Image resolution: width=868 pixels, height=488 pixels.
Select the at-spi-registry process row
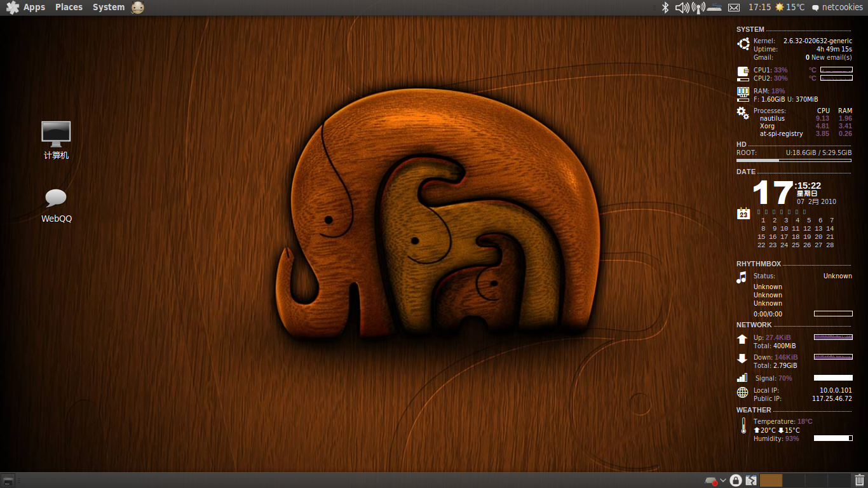tap(806, 133)
